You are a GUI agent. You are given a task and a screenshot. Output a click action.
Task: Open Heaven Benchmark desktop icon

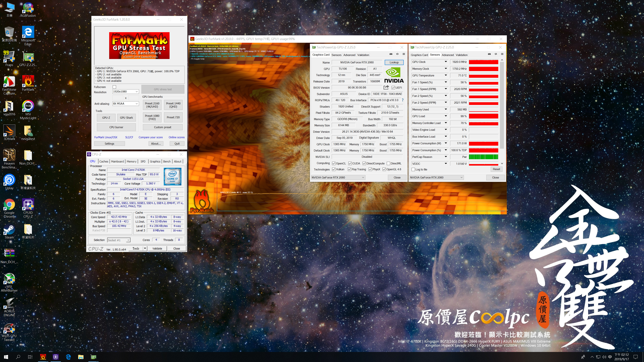[x=9, y=159]
